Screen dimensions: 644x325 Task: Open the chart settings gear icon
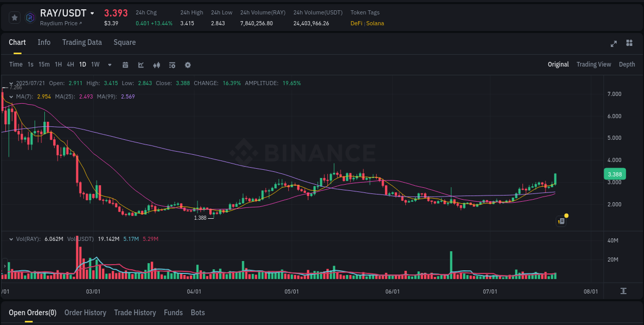point(188,65)
